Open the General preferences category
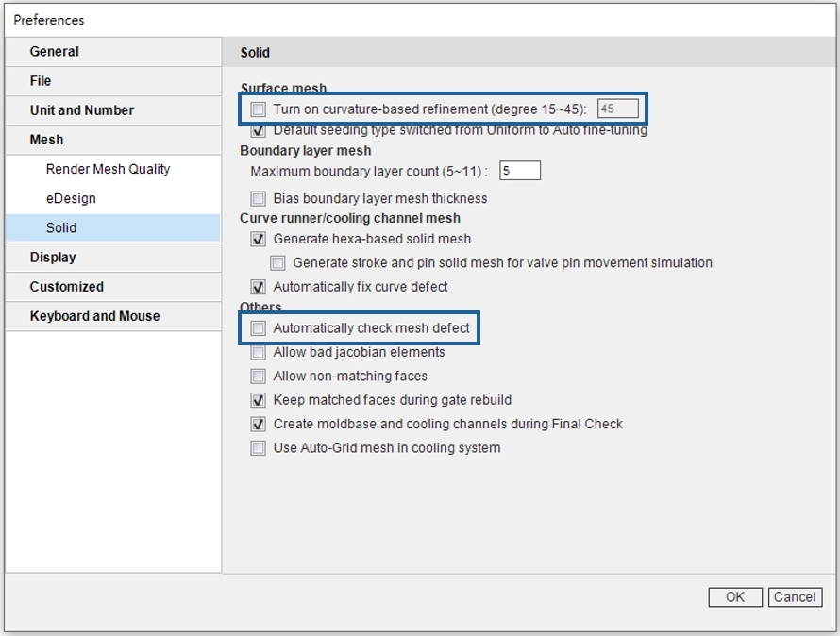Screen dimensions: 840x636 click(55, 52)
